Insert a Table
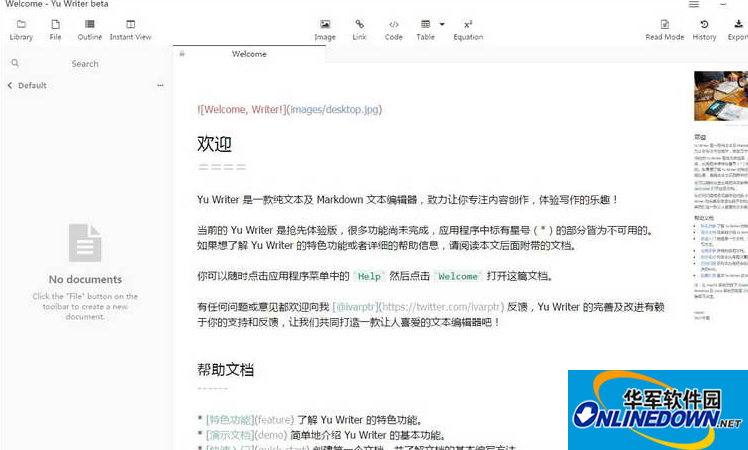 coord(425,30)
